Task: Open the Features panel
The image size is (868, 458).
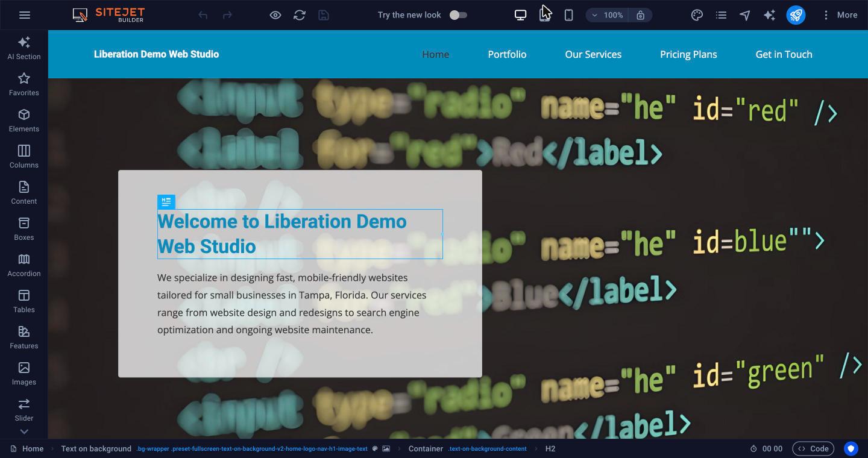Action: (x=24, y=337)
